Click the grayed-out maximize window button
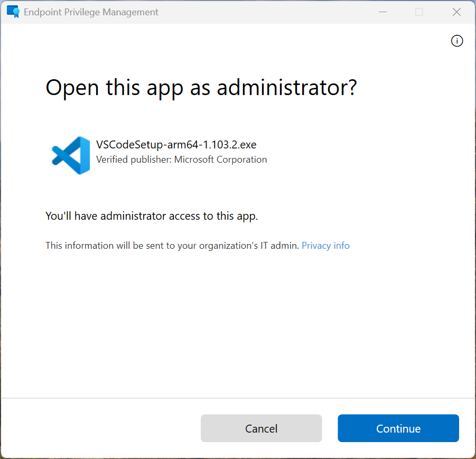The height and width of the screenshot is (459, 476). pyautogui.click(x=419, y=12)
